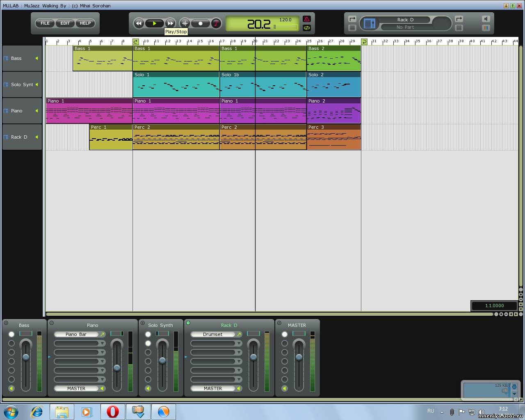The image size is (525, 420).
Task: Open Windows Media Player from the taskbar
Action: pyautogui.click(x=87, y=411)
